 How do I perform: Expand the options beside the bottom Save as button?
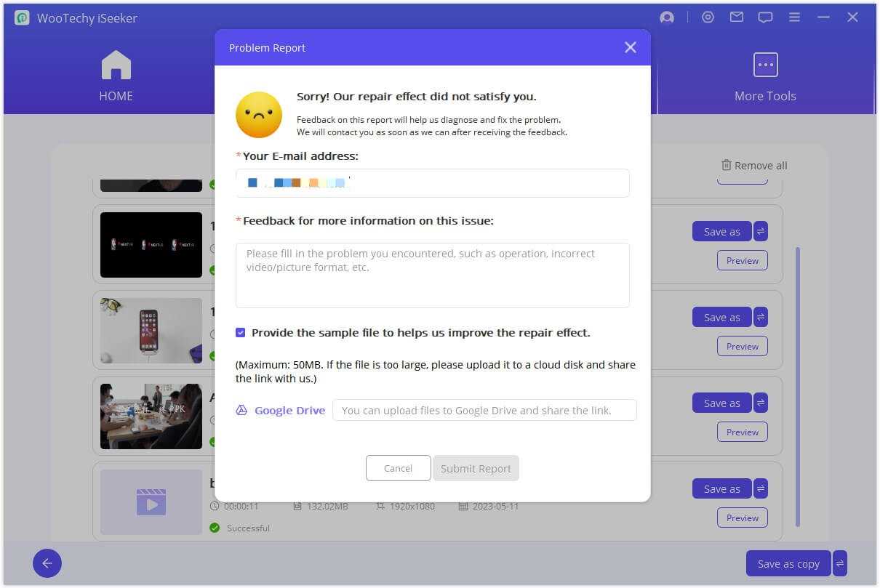tap(761, 489)
